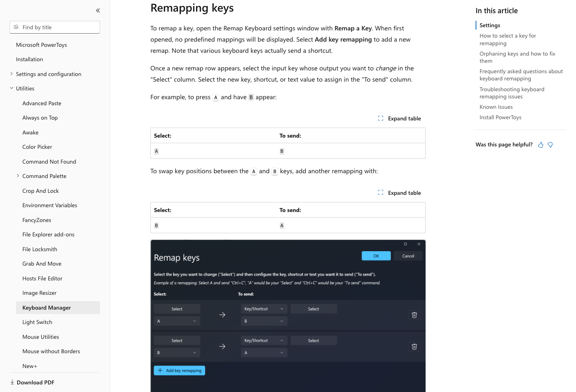Open the Mouse Utilities article

pyautogui.click(x=41, y=337)
